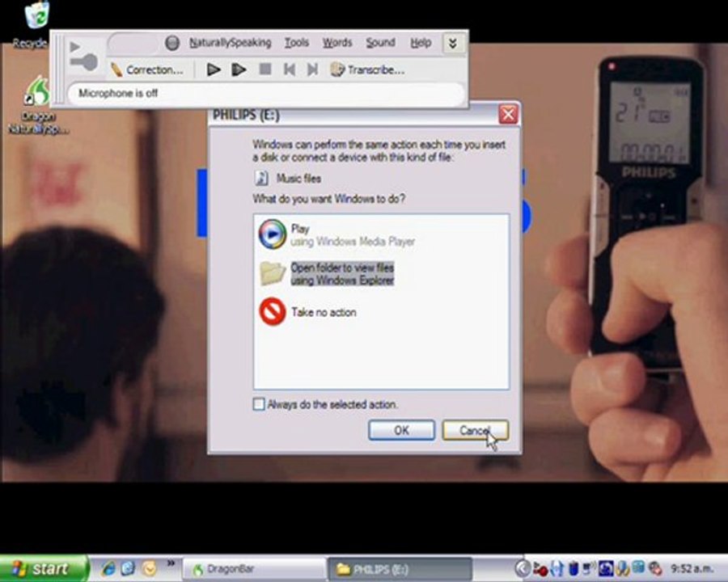Start playback of dictation on DragonBar
The width and height of the screenshot is (728, 582).
(x=213, y=70)
